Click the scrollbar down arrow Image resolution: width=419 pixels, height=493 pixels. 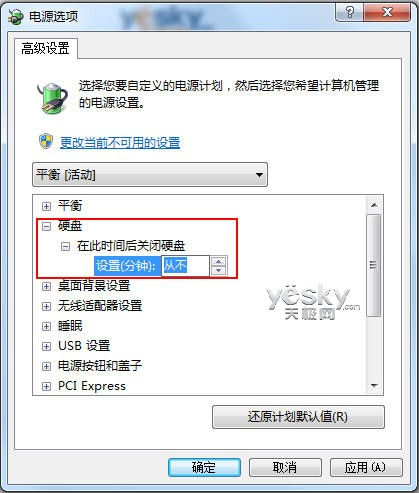pos(374,386)
